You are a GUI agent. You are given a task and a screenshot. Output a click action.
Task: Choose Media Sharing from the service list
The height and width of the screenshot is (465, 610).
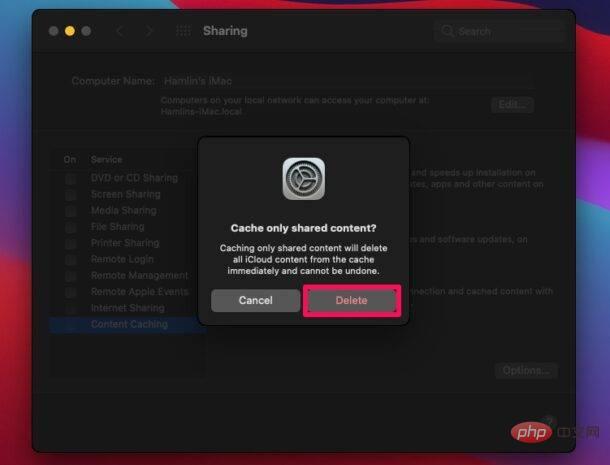point(123,211)
